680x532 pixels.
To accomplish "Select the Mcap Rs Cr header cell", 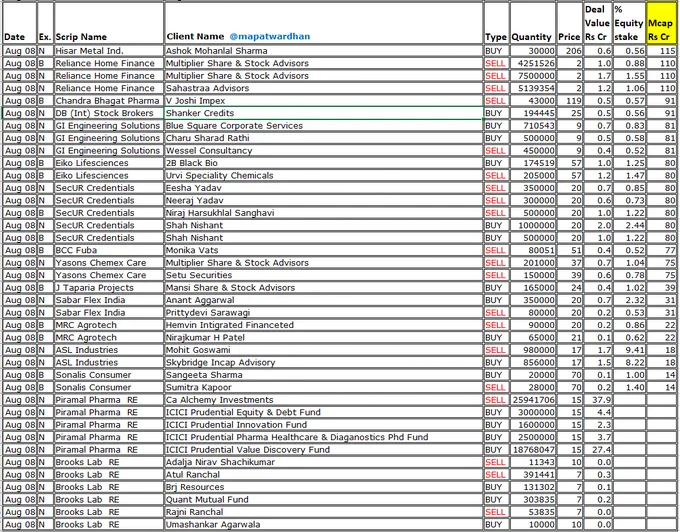I will pyautogui.click(x=661, y=23).
